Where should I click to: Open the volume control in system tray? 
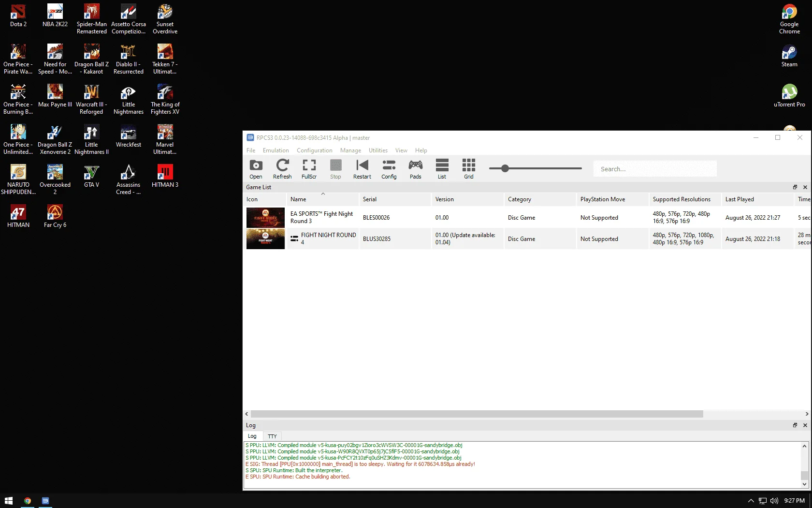(x=774, y=501)
